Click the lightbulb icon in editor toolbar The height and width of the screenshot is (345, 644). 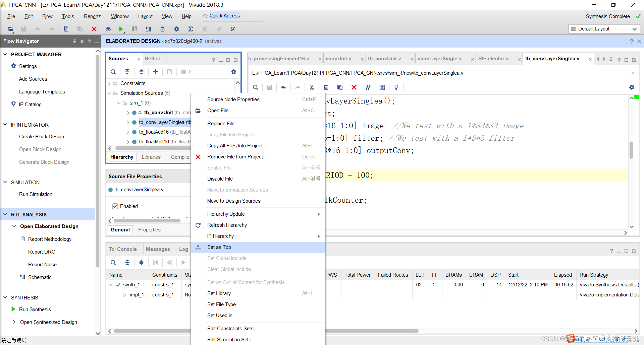(396, 87)
